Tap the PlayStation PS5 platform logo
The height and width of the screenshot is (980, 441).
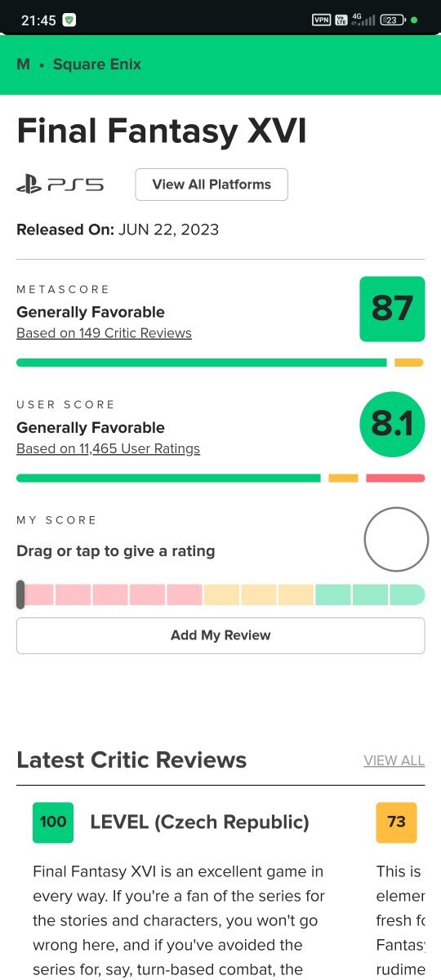coord(60,185)
